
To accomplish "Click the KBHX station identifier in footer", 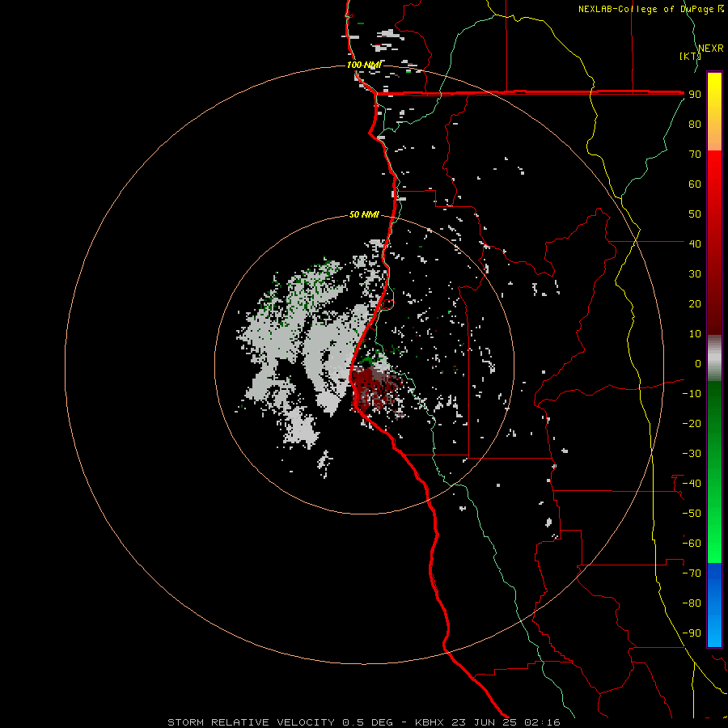I will (x=429, y=722).
